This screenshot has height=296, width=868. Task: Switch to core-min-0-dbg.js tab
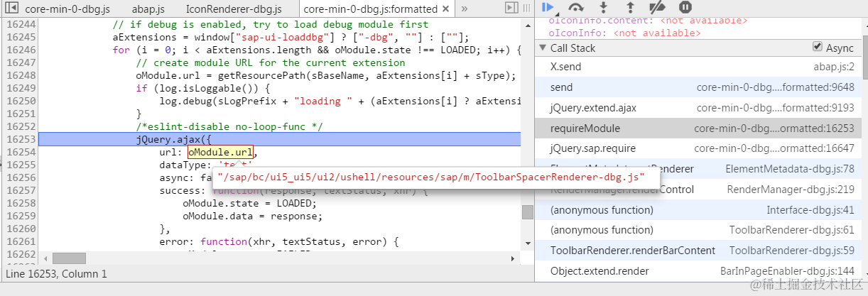pyautogui.click(x=67, y=9)
